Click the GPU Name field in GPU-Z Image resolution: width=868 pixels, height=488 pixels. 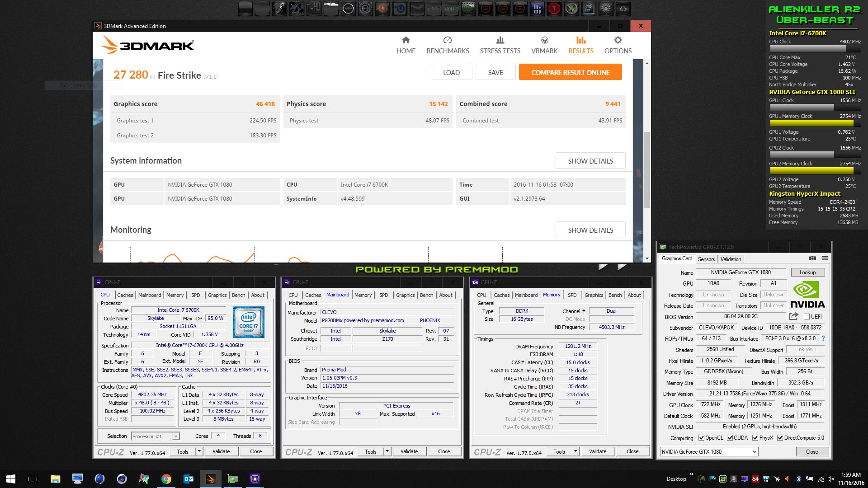[x=741, y=272]
